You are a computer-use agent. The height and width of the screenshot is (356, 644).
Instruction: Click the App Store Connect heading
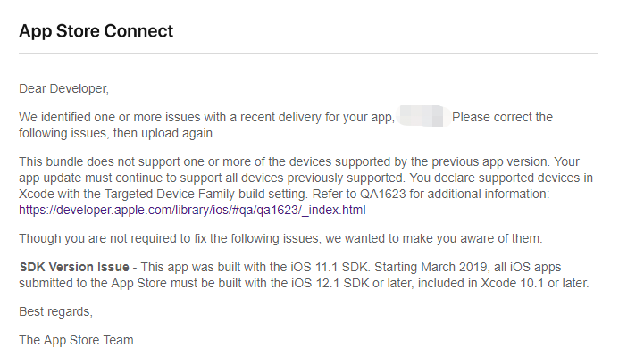coord(96,31)
